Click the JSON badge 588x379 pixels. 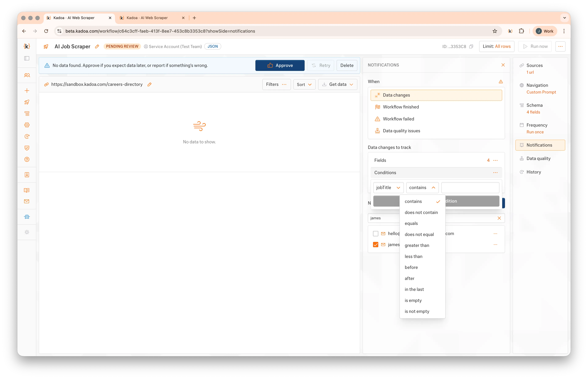click(213, 46)
